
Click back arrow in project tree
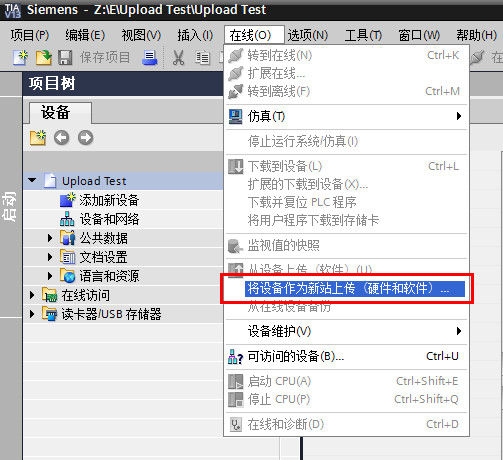[62, 138]
